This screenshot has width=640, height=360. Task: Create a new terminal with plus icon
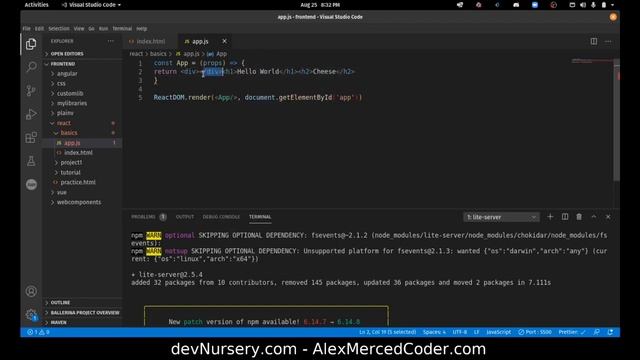click(550, 217)
